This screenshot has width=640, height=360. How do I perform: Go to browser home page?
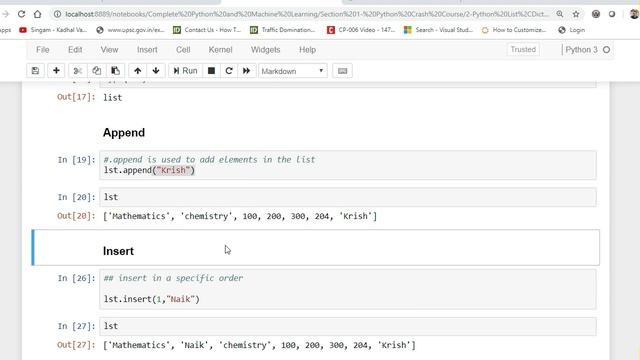click(38, 14)
